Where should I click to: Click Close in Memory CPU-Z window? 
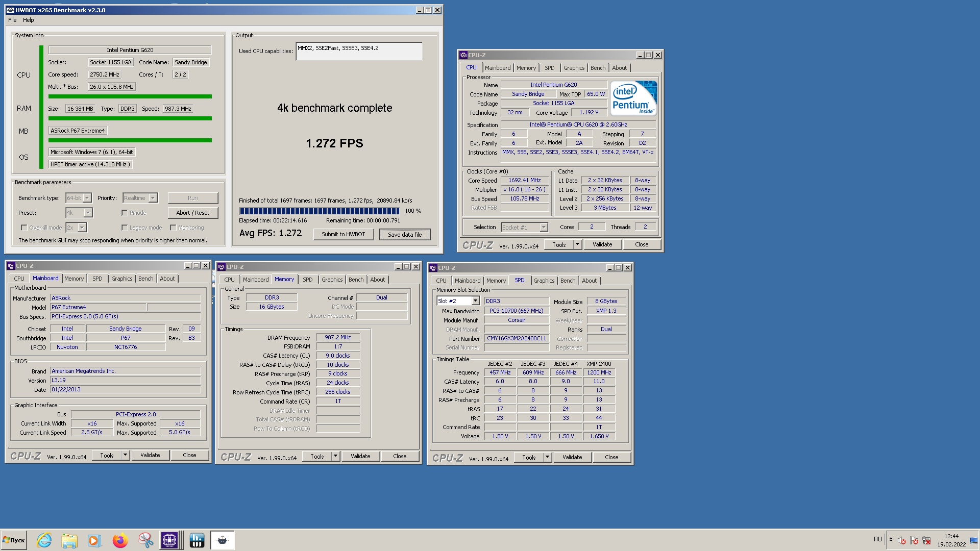[400, 456]
